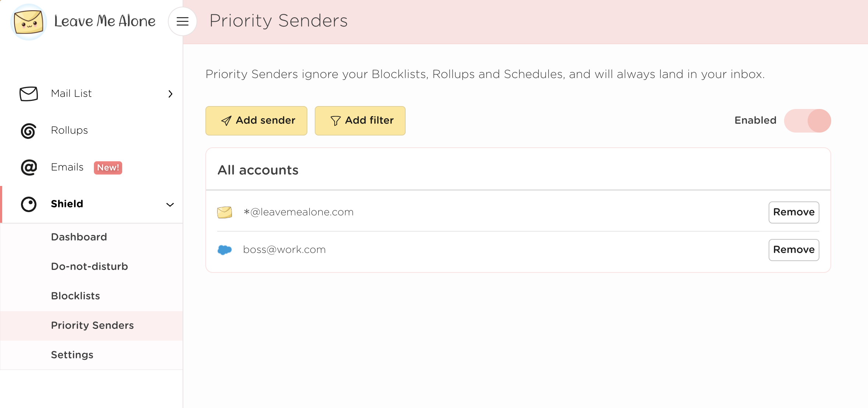Click the Leave Me Alone envelope logo

[29, 22]
